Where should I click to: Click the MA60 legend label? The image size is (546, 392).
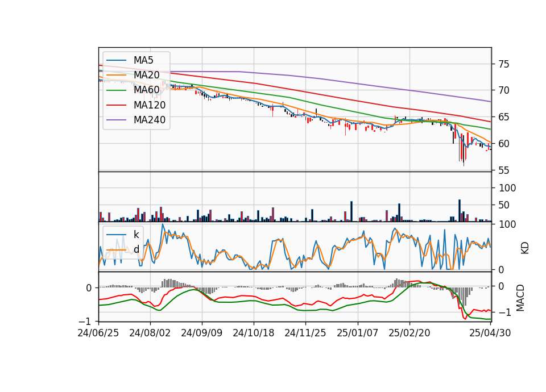coord(146,90)
